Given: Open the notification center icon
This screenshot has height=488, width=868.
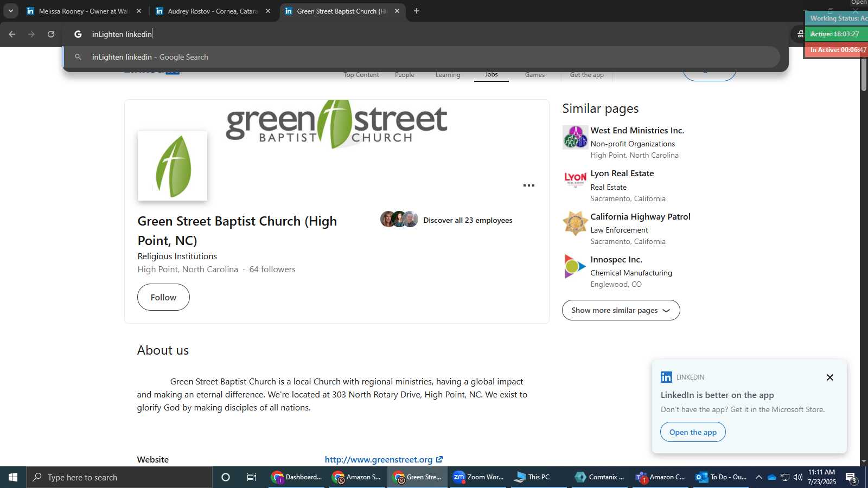Looking at the screenshot, I should 851,478.
